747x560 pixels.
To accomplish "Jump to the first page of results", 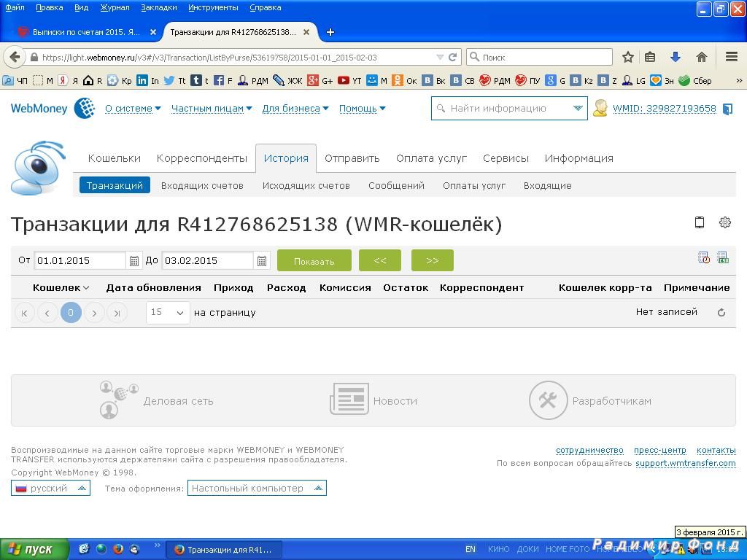I will [24, 313].
